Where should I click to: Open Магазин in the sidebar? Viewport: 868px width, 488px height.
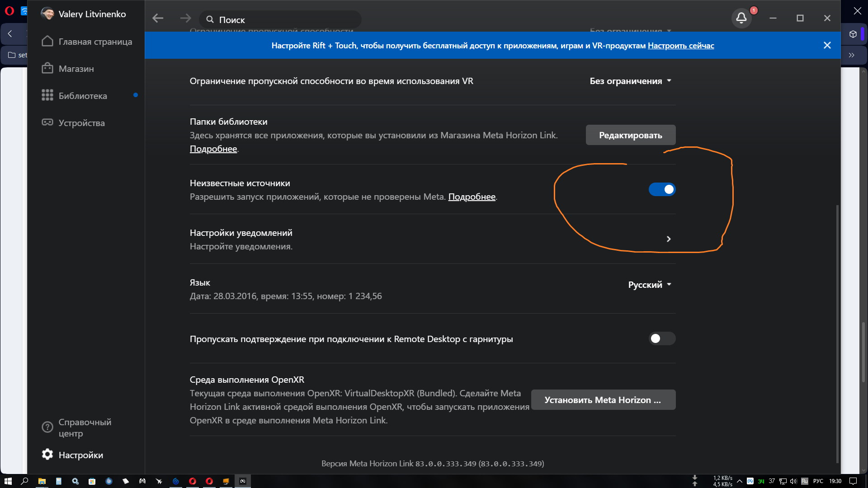tap(68, 69)
